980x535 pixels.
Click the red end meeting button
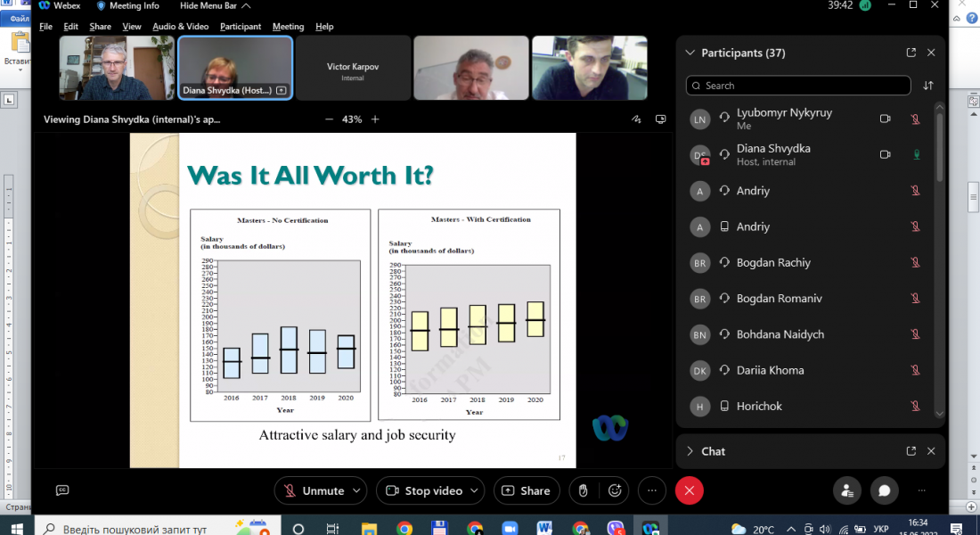689,490
